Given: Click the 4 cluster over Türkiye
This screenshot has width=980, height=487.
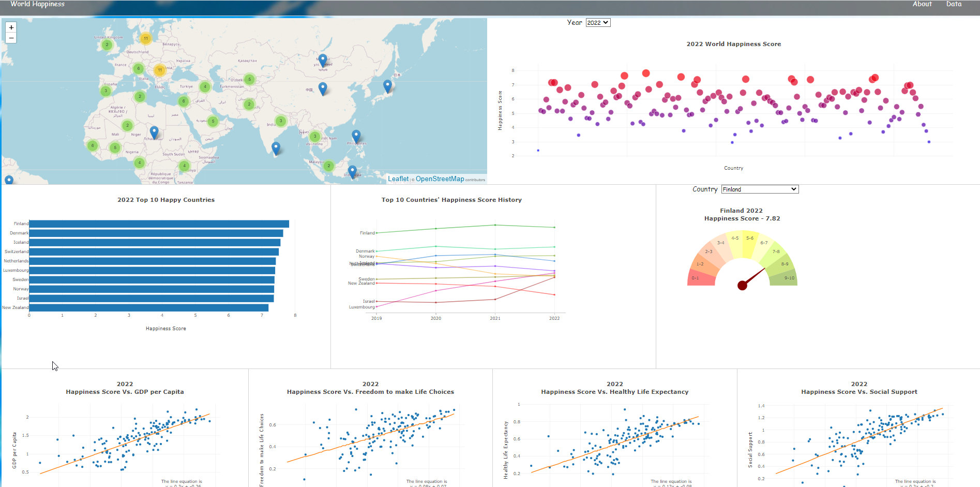Looking at the screenshot, I should (x=205, y=86).
